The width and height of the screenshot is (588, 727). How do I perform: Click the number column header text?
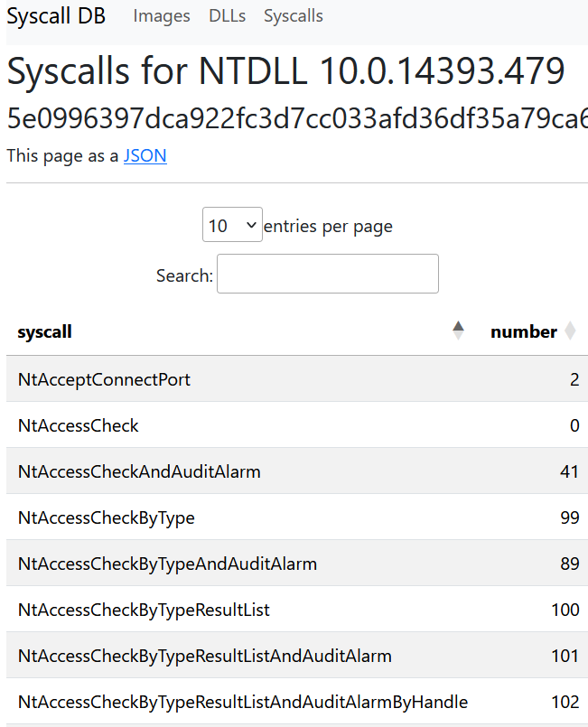(524, 332)
